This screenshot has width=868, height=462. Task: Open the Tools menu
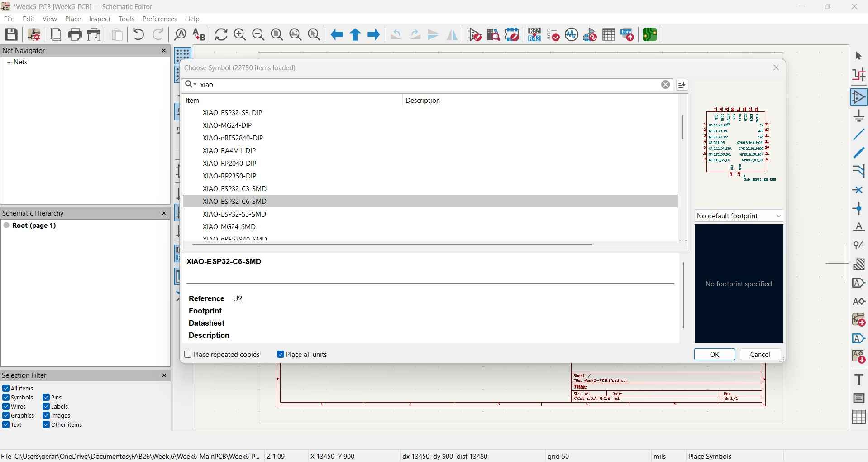[126, 19]
